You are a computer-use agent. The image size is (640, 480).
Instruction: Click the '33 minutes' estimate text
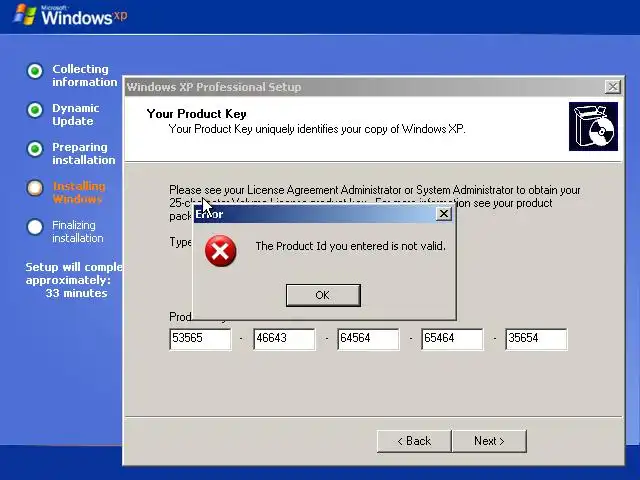point(76,293)
